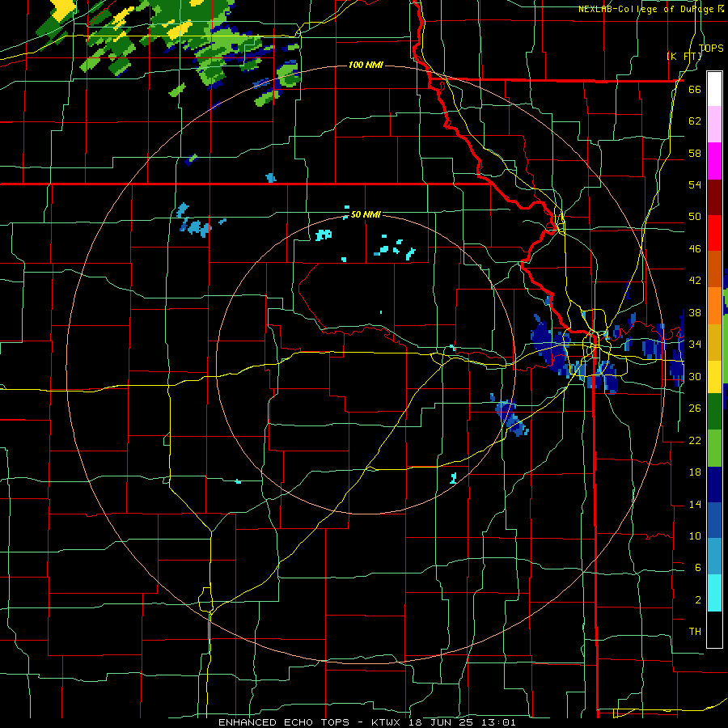The image size is (728, 728).
Task: Click the navy blue legend swatch
Action: (714, 485)
